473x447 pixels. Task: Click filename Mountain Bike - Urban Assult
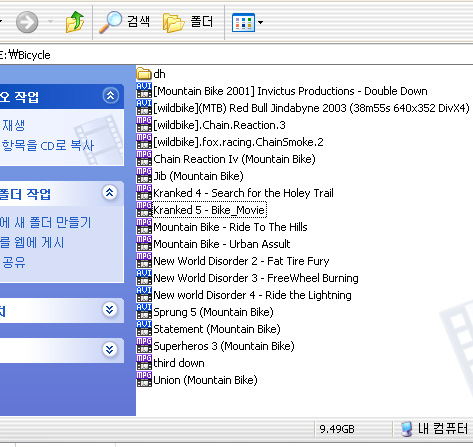click(222, 244)
